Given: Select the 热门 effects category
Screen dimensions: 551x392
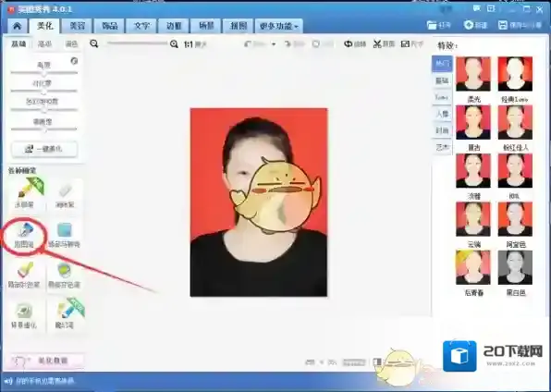Looking at the screenshot, I should click(442, 64).
